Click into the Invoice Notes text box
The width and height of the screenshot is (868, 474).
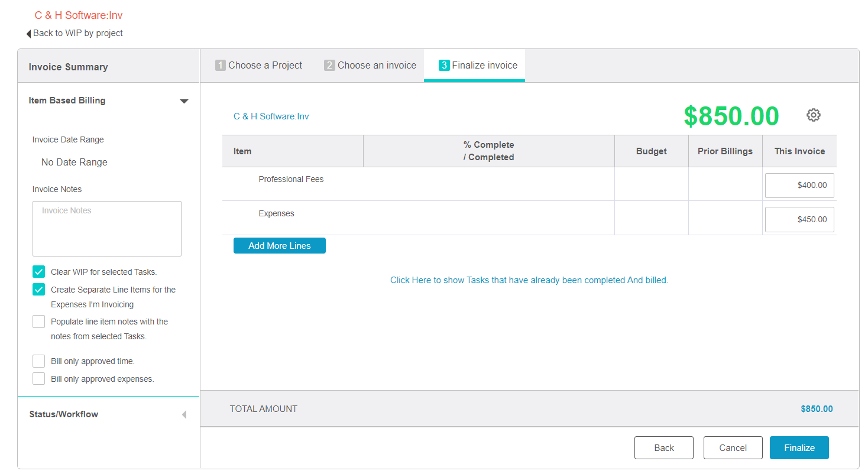[x=107, y=229]
